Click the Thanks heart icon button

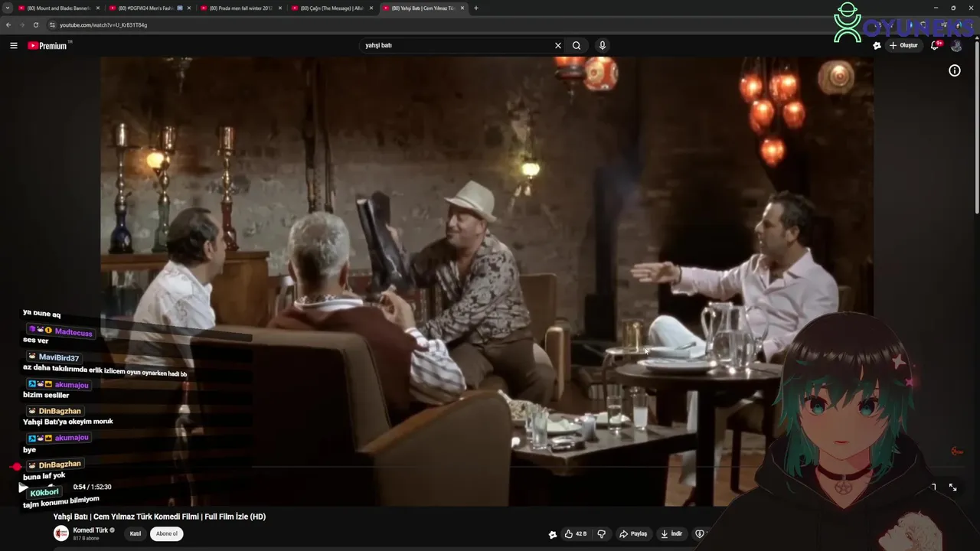click(x=700, y=533)
